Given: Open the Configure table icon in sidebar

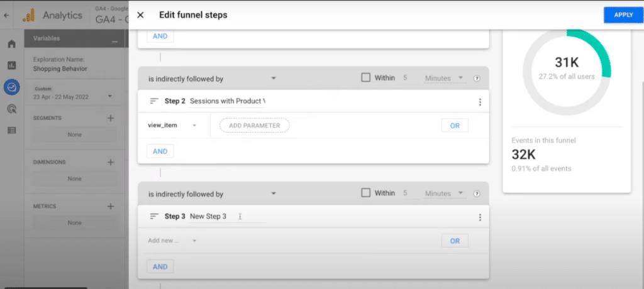Looking at the screenshot, I should [11, 130].
